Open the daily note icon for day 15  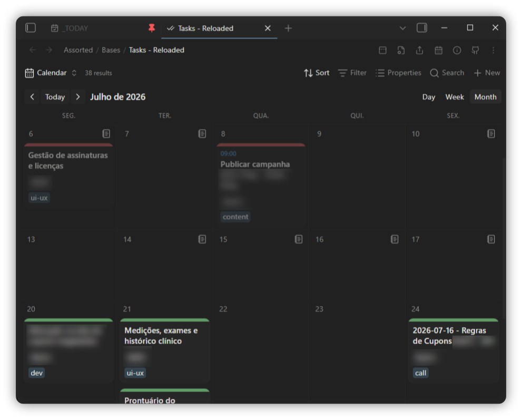299,239
